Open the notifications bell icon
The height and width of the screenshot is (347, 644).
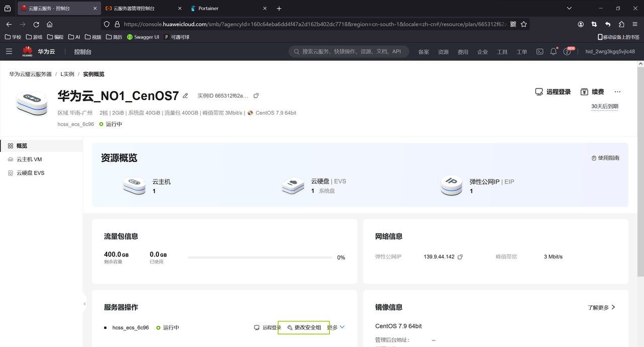pos(553,51)
